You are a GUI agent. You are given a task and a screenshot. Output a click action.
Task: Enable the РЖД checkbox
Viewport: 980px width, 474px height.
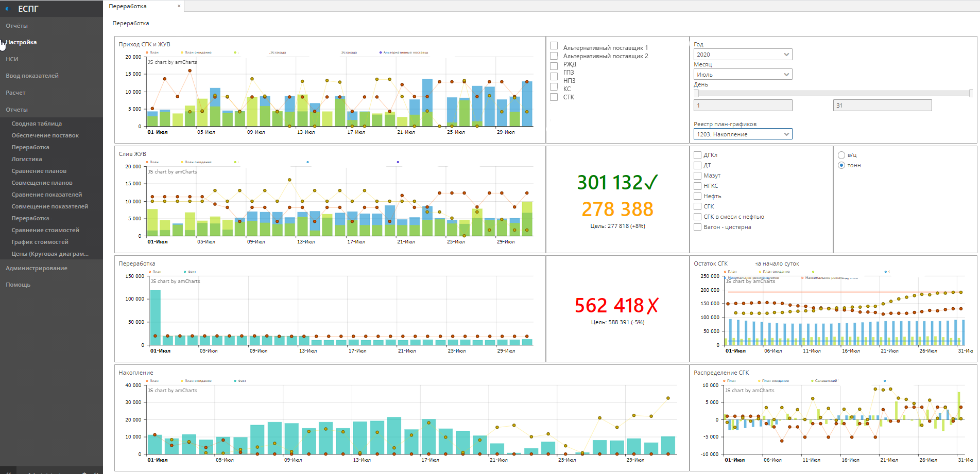(554, 66)
